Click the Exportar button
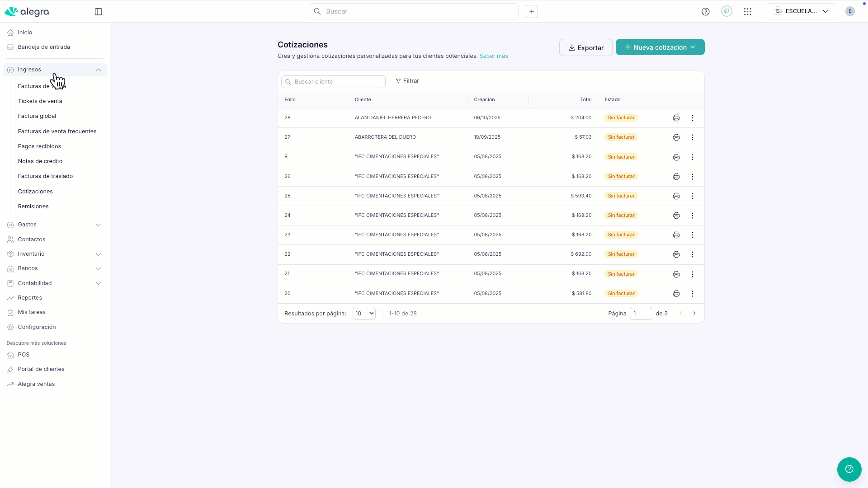 point(585,47)
